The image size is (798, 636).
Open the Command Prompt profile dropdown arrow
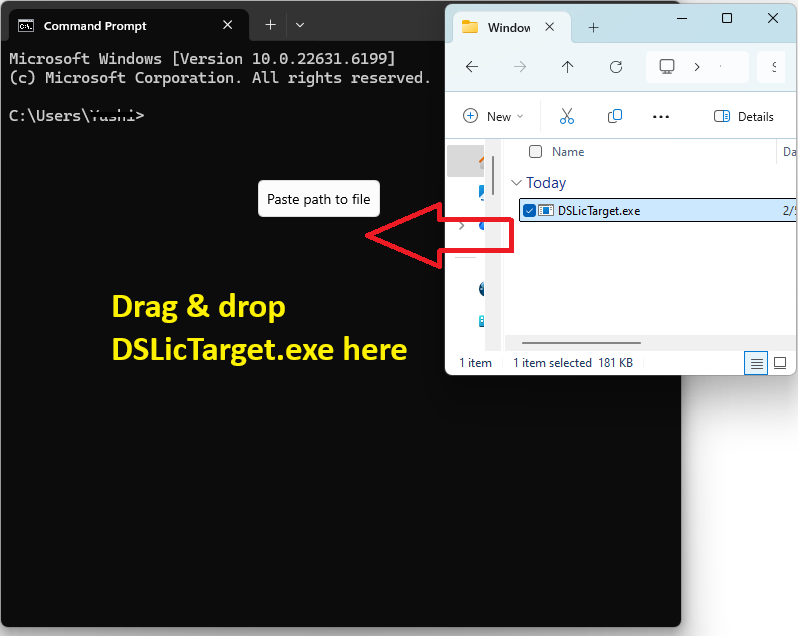point(299,25)
